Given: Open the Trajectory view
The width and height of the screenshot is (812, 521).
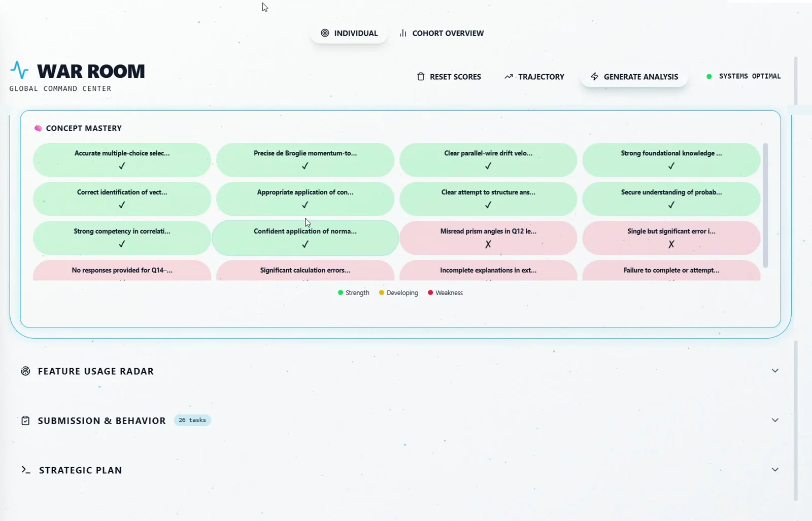Looking at the screenshot, I should point(534,77).
